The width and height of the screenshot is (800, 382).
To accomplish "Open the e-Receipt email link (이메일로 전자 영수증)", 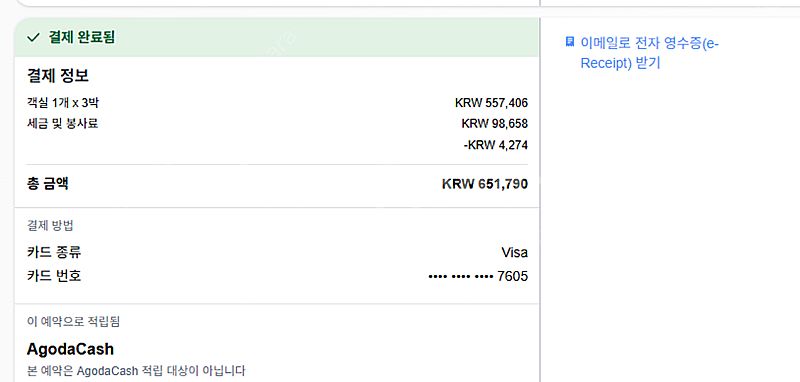I will pyautogui.click(x=649, y=53).
